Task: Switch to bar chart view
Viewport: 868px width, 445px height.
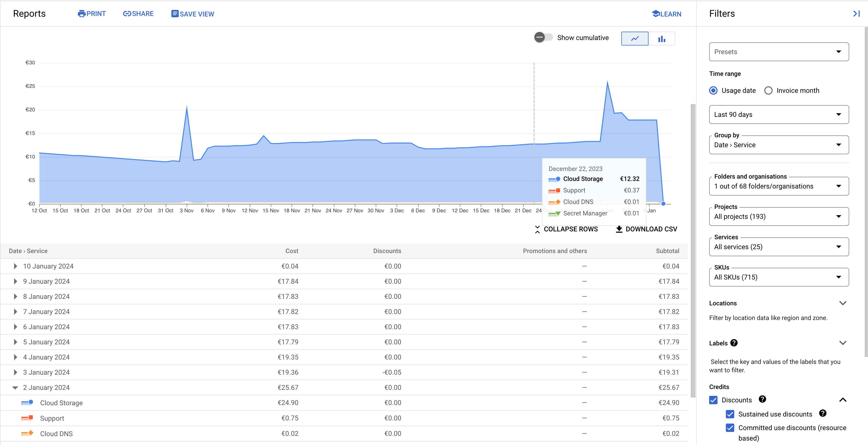Action: [x=661, y=39]
